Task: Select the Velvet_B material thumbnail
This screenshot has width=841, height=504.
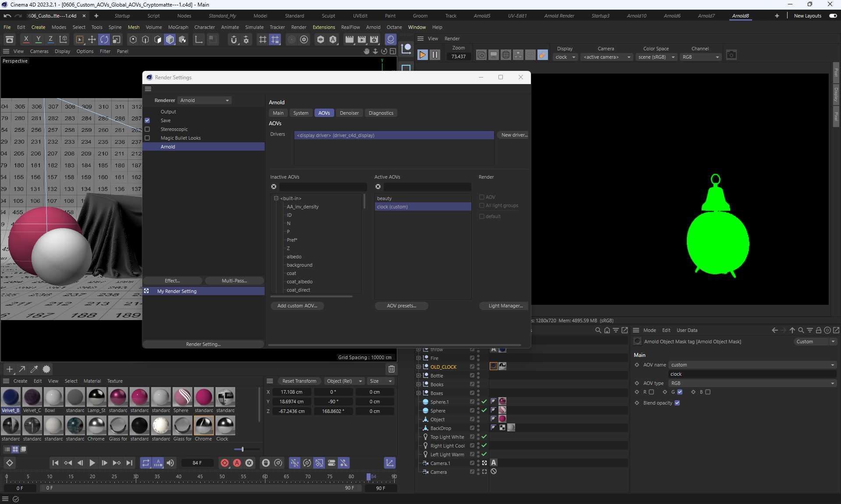Action: (x=11, y=397)
